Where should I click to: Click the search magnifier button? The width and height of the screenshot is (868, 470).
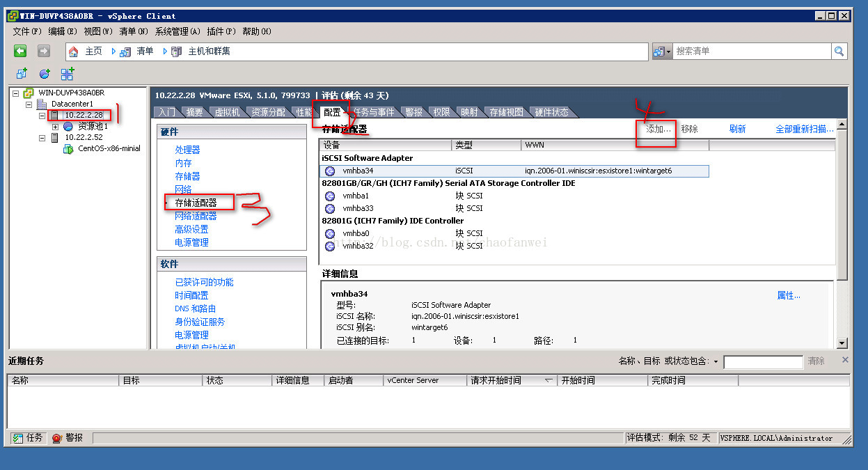tap(839, 51)
